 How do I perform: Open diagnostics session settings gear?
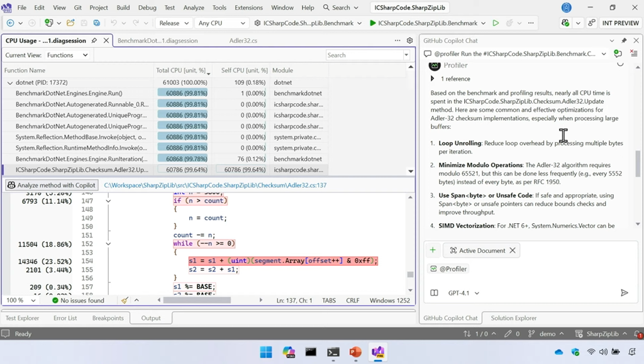[x=410, y=40]
